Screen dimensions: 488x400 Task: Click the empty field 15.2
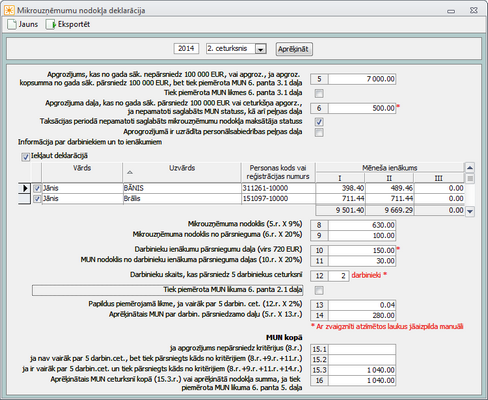(x=362, y=360)
